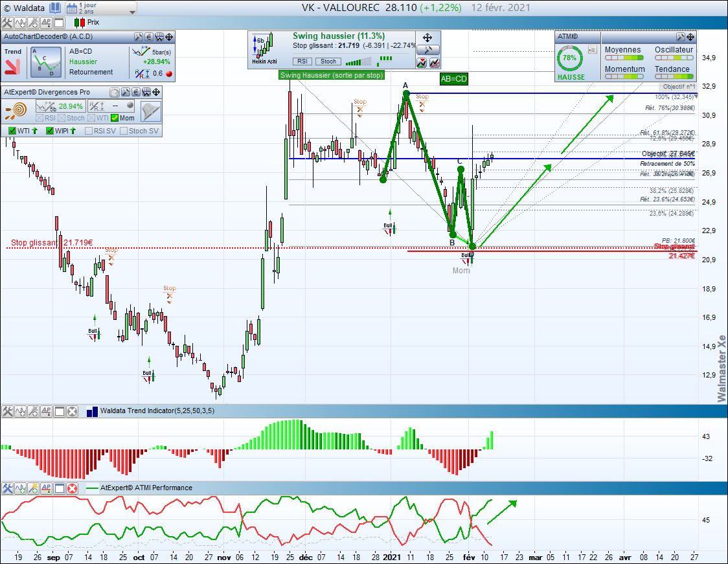Viewport: 728px width, 564px height.
Task: Add wizard expert to price pane
Action: (33, 23)
